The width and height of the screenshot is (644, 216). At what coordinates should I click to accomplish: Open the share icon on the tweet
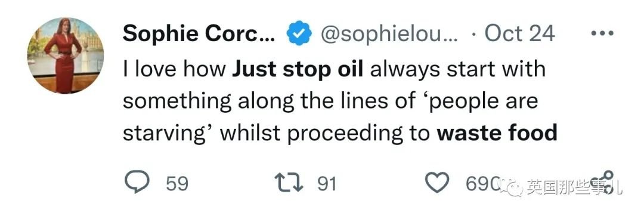click(x=603, y=182)
